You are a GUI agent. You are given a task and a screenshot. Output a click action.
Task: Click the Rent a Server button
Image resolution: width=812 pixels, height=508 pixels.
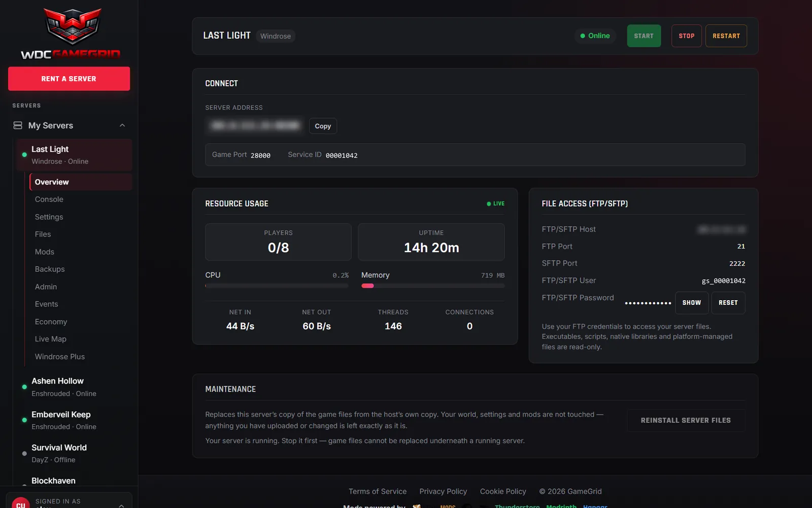coord(69,79)
